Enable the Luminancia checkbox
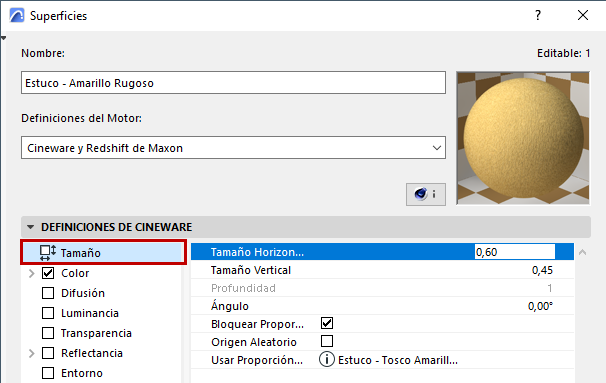This screenshot has width=606, height=383. click(48, 313)
